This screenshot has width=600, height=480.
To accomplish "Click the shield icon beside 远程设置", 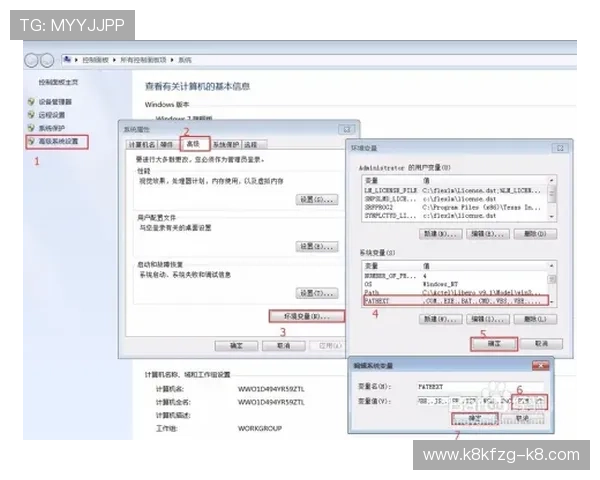I will click(31, 114).
